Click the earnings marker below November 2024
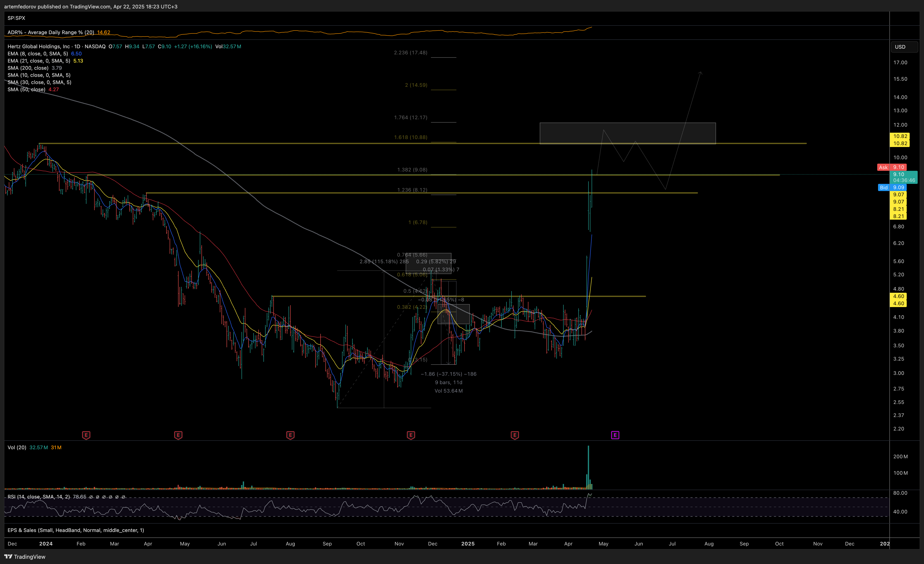This screenshot has width=924, height=564. [411, 435]
